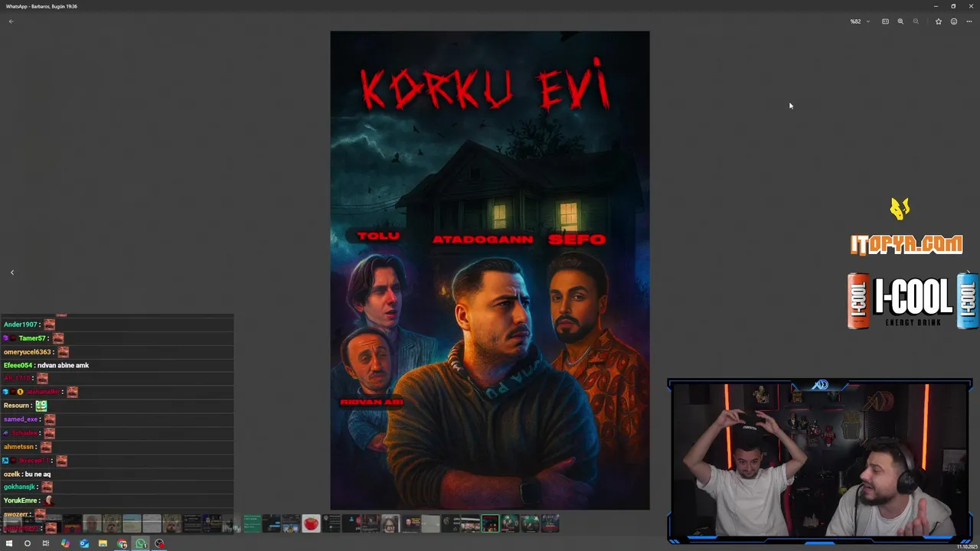Restore down the WhatsApp viewer window

(x=953, y=6)
